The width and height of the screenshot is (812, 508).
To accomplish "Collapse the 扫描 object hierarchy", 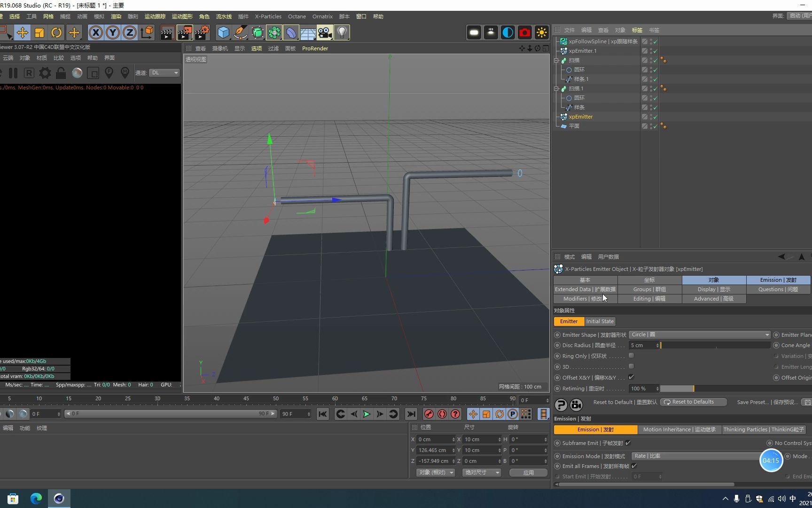I will coord(557,60).
